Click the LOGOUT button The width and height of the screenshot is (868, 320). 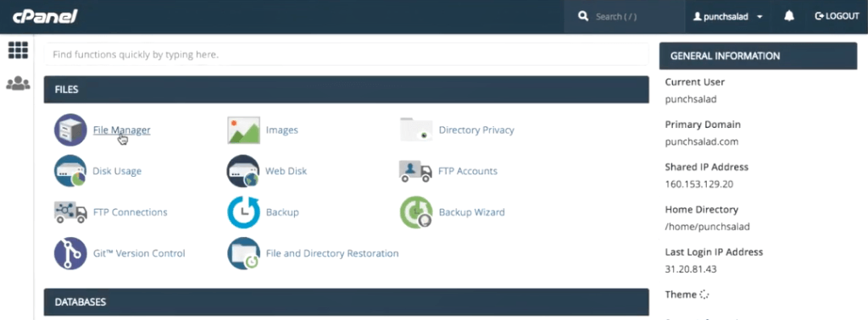click(x=837, y=16)
